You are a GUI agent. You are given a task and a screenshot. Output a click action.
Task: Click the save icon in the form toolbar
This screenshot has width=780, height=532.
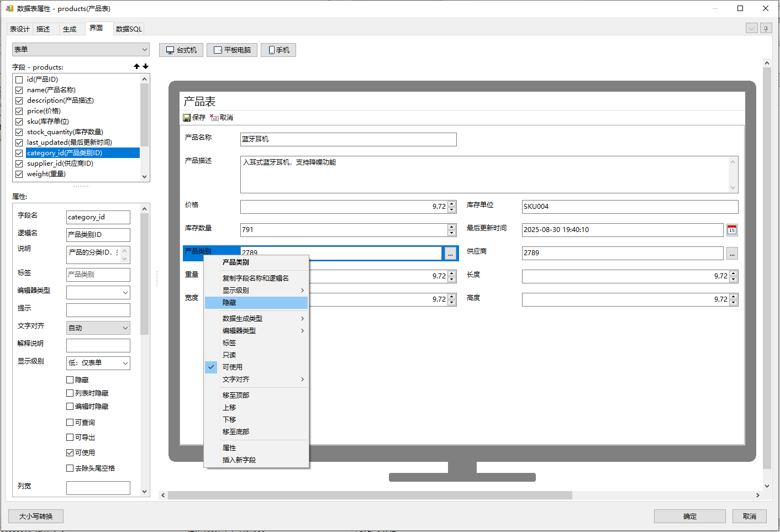click(187, 118)
